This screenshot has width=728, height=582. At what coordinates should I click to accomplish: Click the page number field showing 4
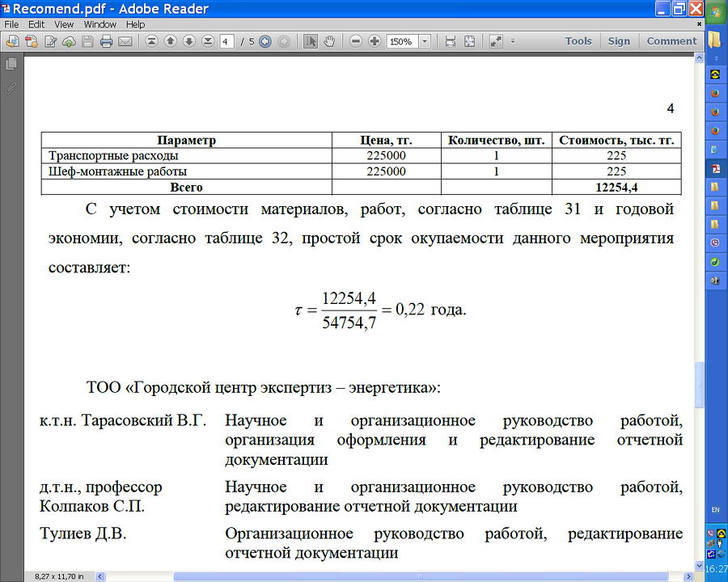click(x=226, y=42)
